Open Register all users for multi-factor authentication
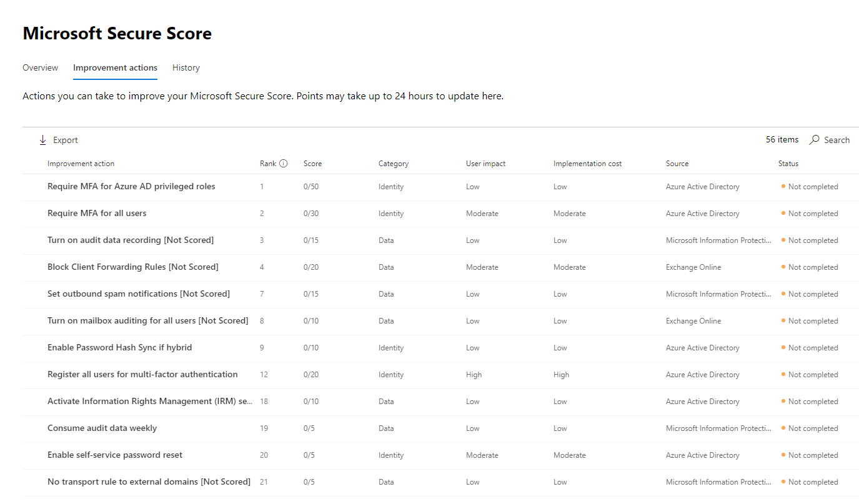The image size is (859, 504). [x=142, y=374]
